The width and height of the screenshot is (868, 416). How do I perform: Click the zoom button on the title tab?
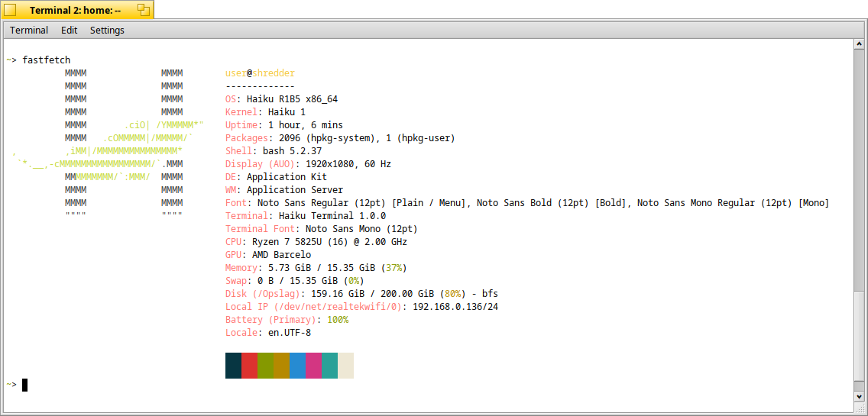pyautogui.click(x=143, y=10)
